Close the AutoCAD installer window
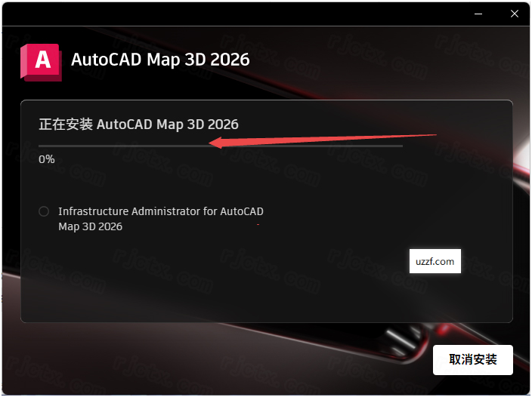 (514, 14)
